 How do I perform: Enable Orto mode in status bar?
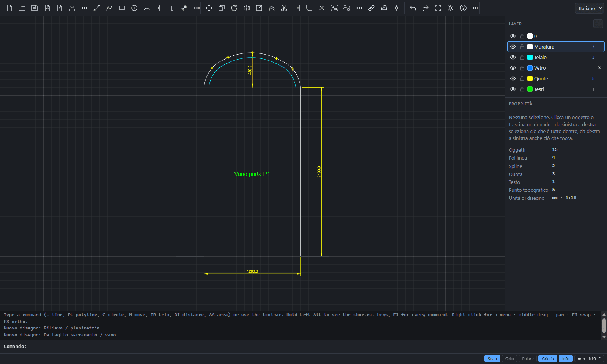[510, 359]
